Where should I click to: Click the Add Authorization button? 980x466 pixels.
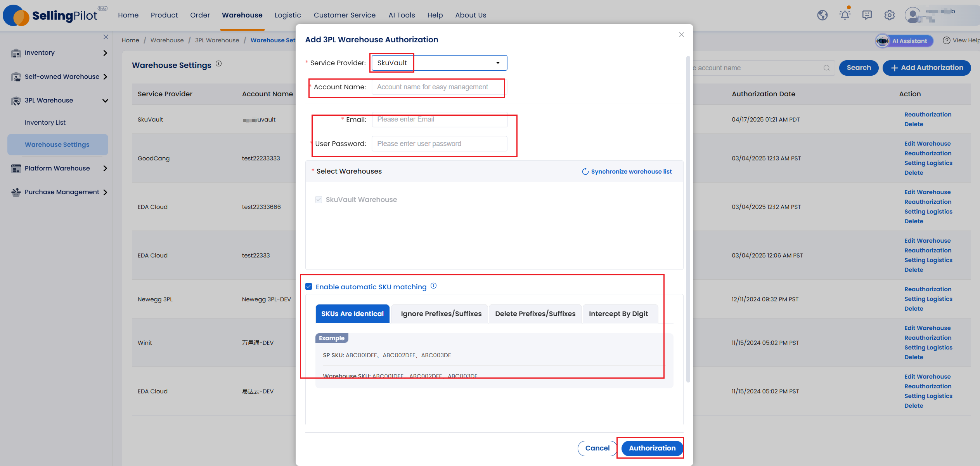pyautogui.click(x=926, y=68)
